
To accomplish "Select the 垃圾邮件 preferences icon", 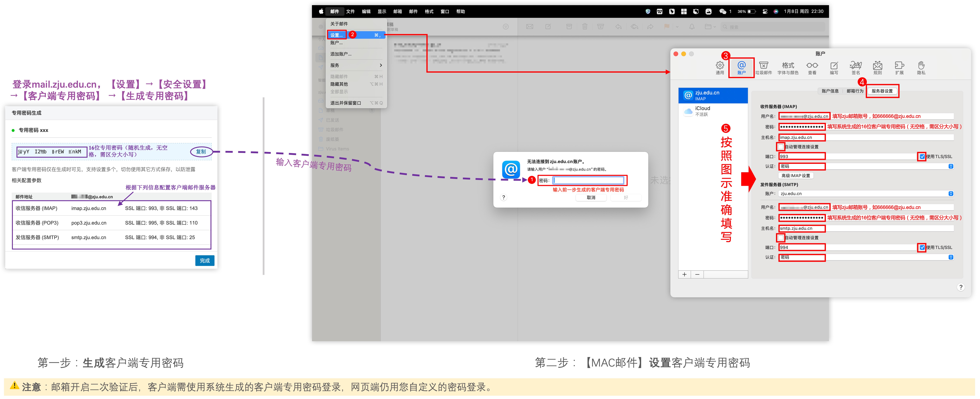I will point(764,67).
